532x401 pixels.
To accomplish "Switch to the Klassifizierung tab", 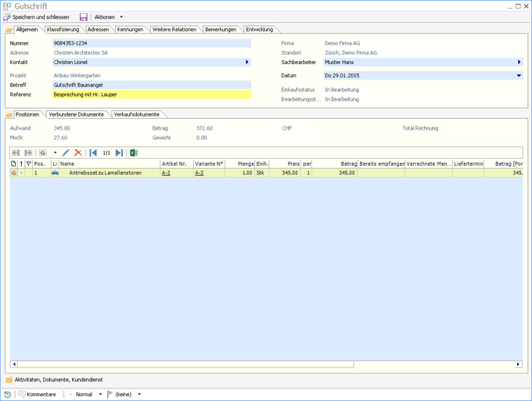I will point(63,30).
